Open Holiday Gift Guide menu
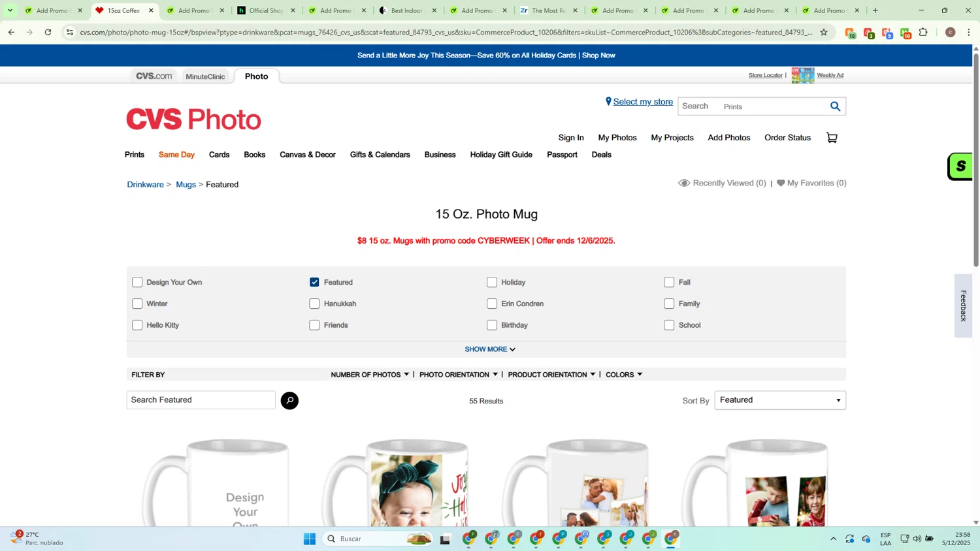Image resolution: width=980 pixels, height=551 pixels. pos(501,155)
